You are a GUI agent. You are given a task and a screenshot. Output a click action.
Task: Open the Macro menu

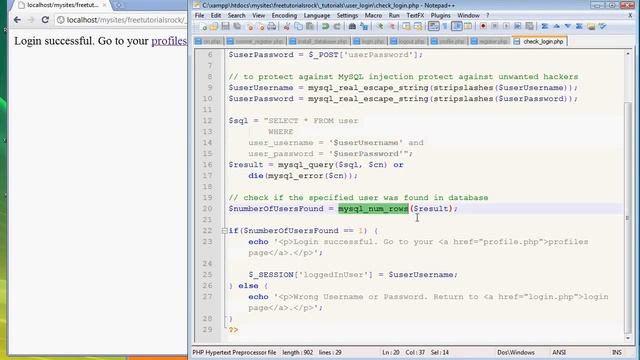pos(373,15)
